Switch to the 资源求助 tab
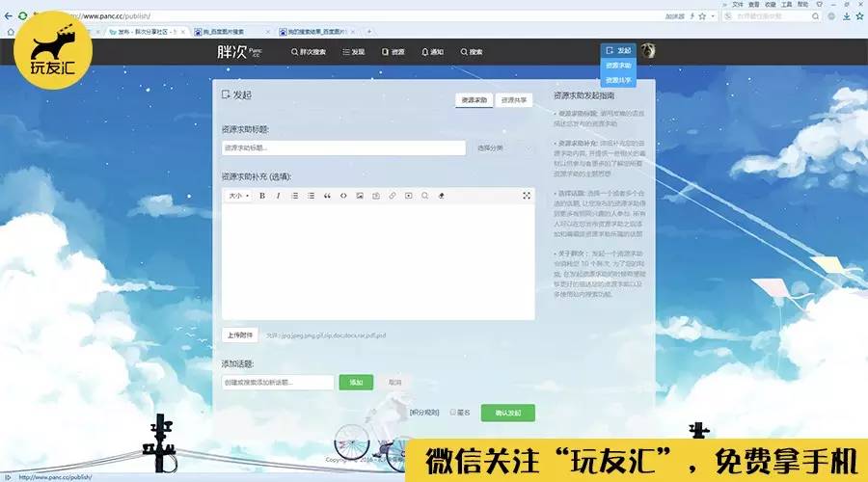The image size is (868, 482). pos(475,100)
